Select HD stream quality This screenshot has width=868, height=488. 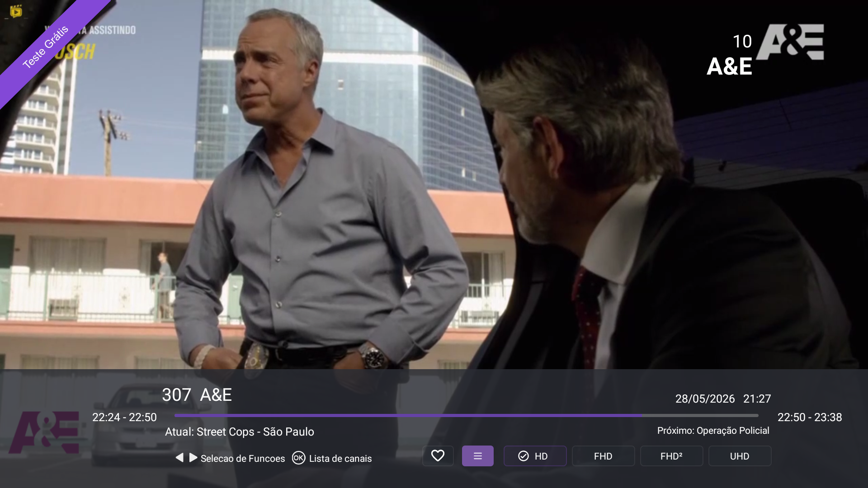[535, 456]
